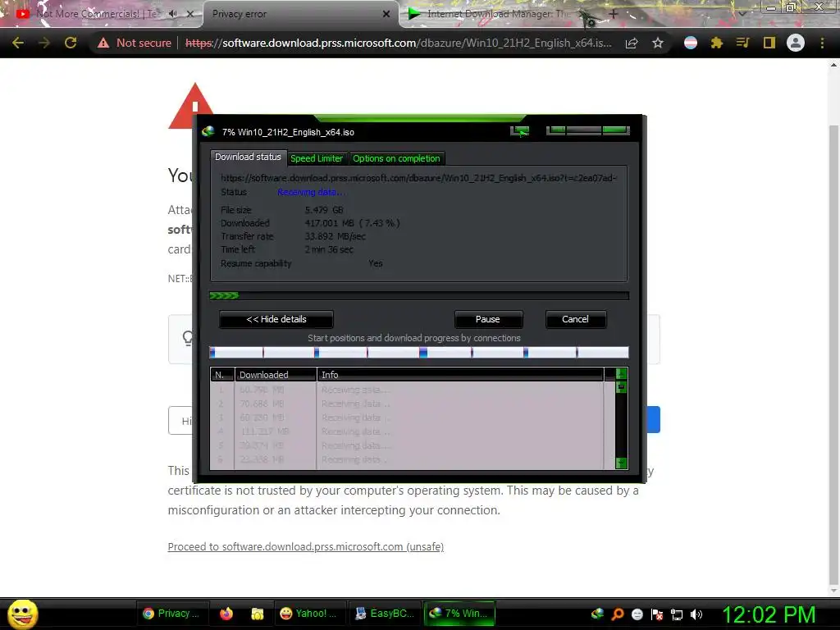This screenshot has width=840, height=630.
Task: Pause the download
Action: pos(488,319)
